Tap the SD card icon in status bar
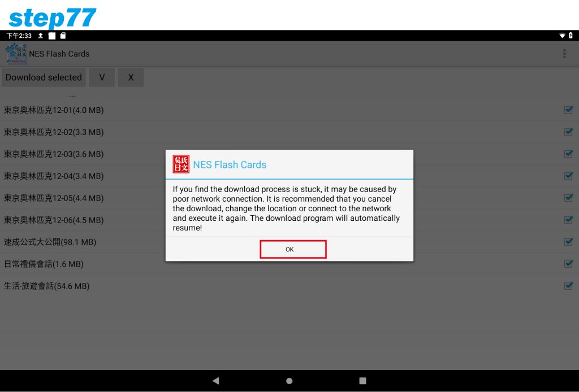The image size is (579, 392). click(x=63, y=36)
